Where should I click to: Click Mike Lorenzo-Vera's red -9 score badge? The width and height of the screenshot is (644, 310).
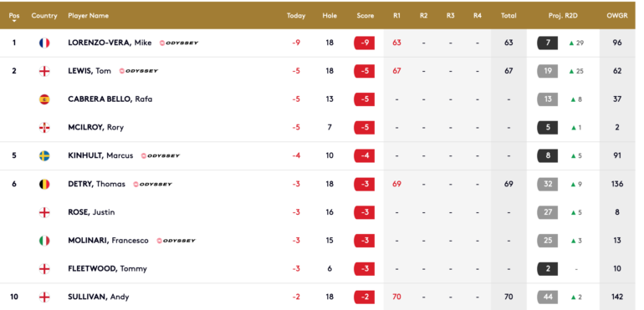pos(365,43)
